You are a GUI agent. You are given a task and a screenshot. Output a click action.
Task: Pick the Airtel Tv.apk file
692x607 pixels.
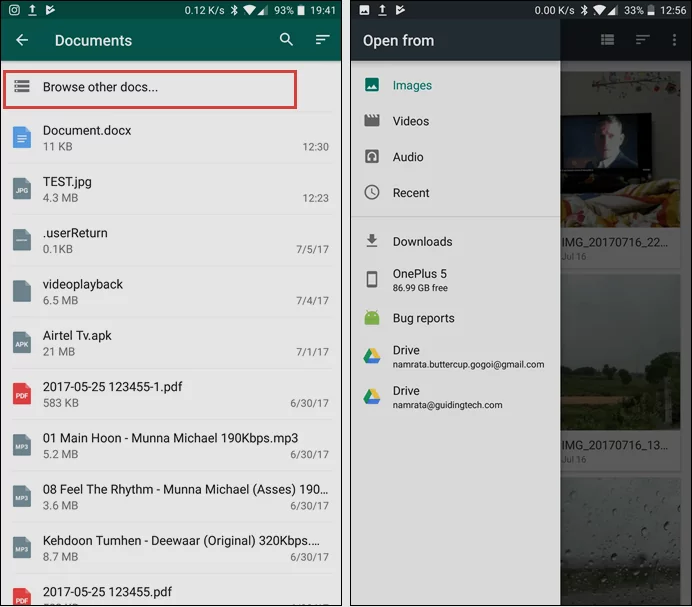tap(171, 343)
